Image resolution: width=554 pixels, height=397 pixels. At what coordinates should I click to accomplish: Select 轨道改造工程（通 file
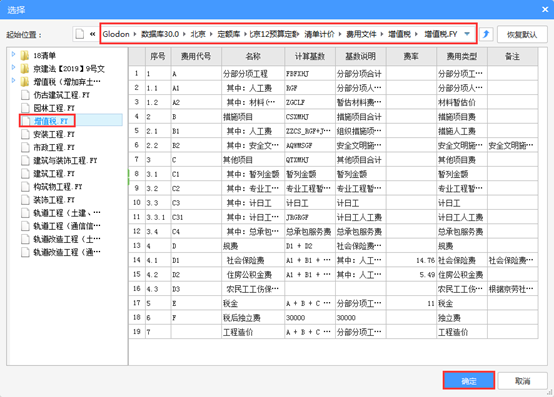click(67, 252)
